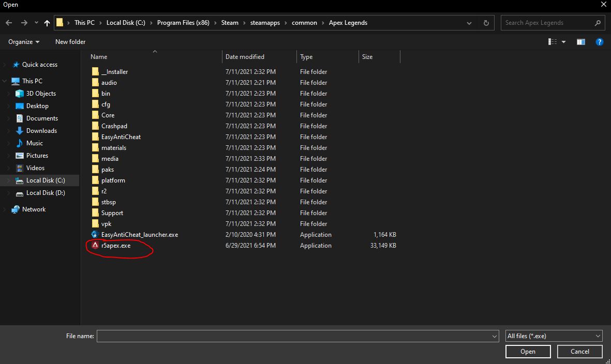Click common in the address breadcrumb
Viewport: 611px width, 364px height.
[304, 23]
